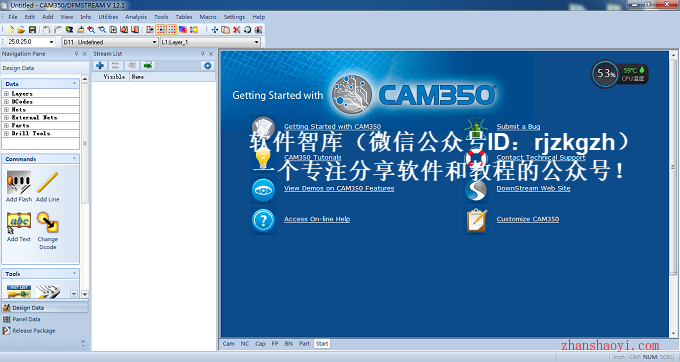The image size is (680, 362).
Task: Click the Customize CAM350 link
Action: pyautogui.click(x=528, y=219)
